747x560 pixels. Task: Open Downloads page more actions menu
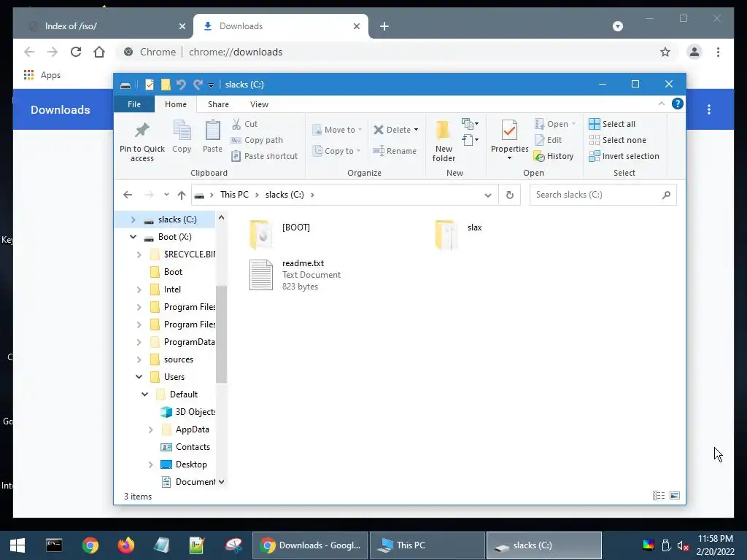pyautogui.click(x=709, y=109)
